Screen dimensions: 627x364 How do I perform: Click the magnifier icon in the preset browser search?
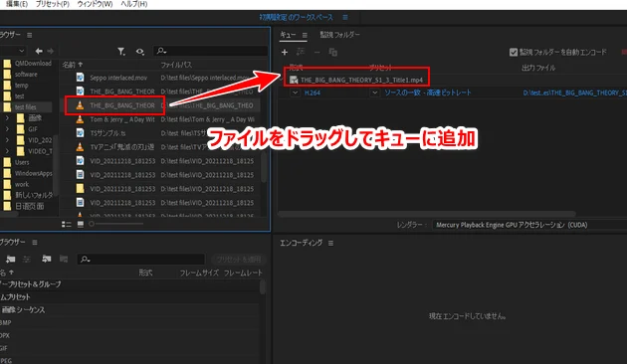tap(85, 260)
